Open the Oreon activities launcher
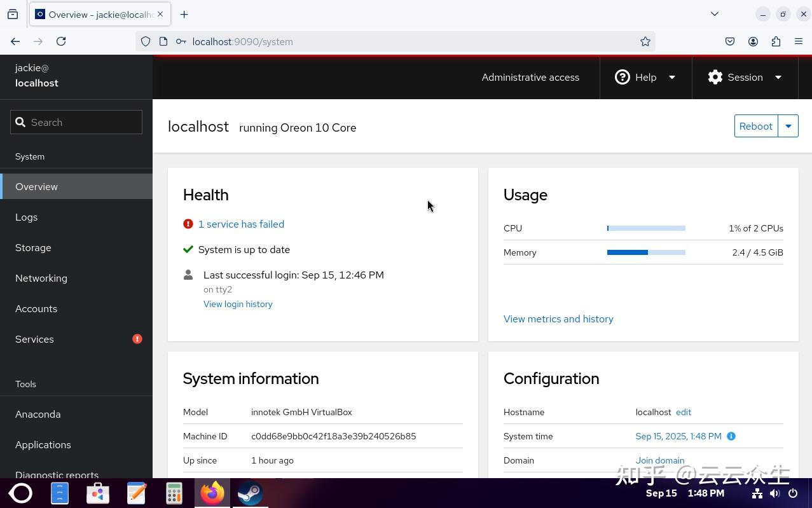This screenshot has height=508, width=812. click(x=21, y=493)
